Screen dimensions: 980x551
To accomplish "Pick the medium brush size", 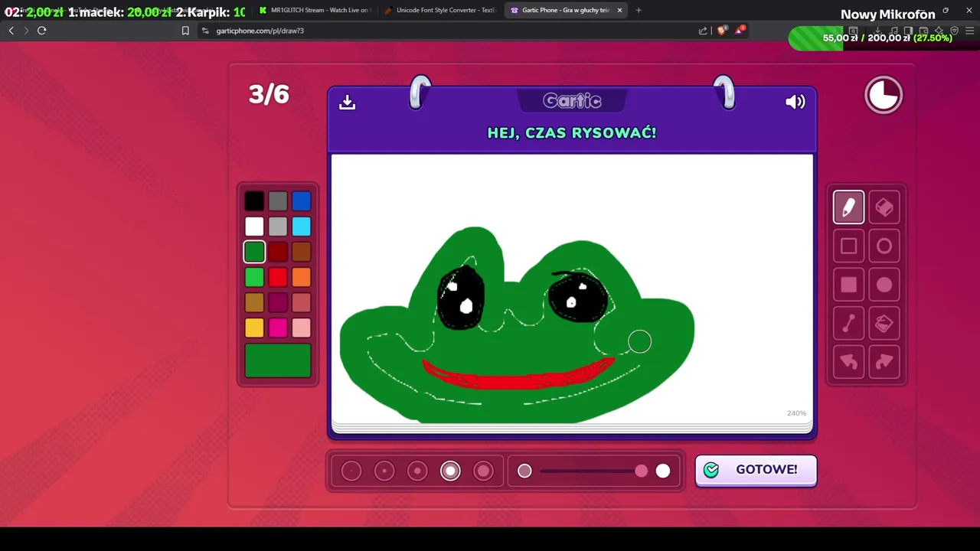I will click(417, 471).
